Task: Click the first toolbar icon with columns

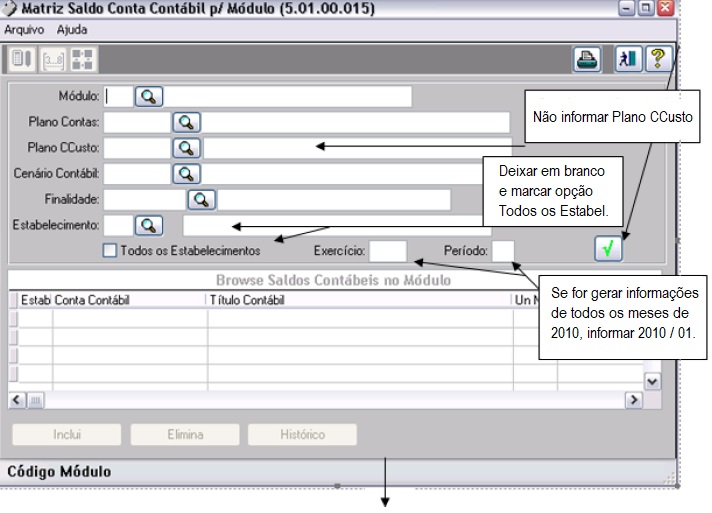Action: (22, 59)
